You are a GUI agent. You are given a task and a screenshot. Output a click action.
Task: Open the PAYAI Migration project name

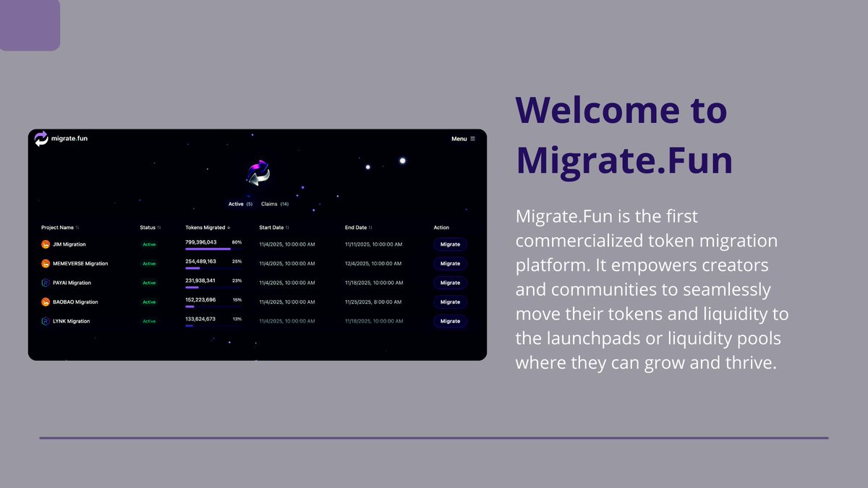[x=72, y=283]
